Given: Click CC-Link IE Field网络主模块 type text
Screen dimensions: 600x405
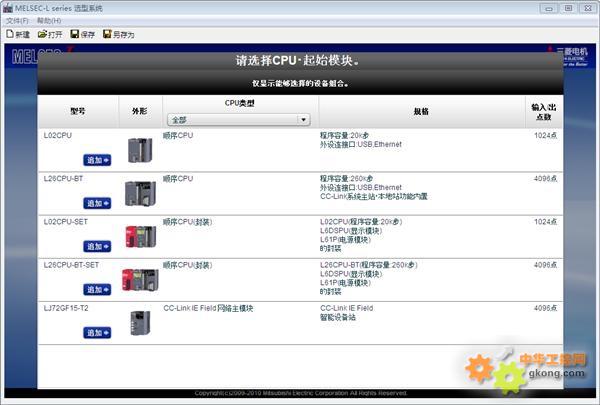Looking at the screenshot, I should [208, 308].
